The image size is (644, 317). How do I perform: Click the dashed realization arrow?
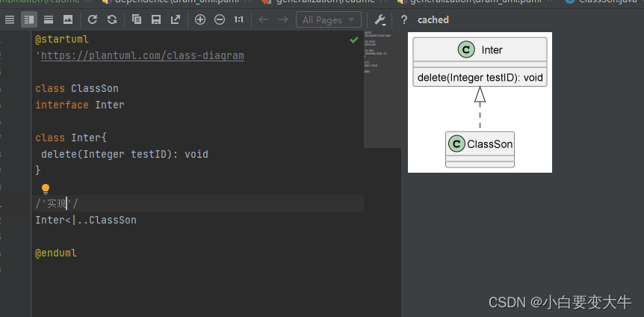[x=480, y=109]
